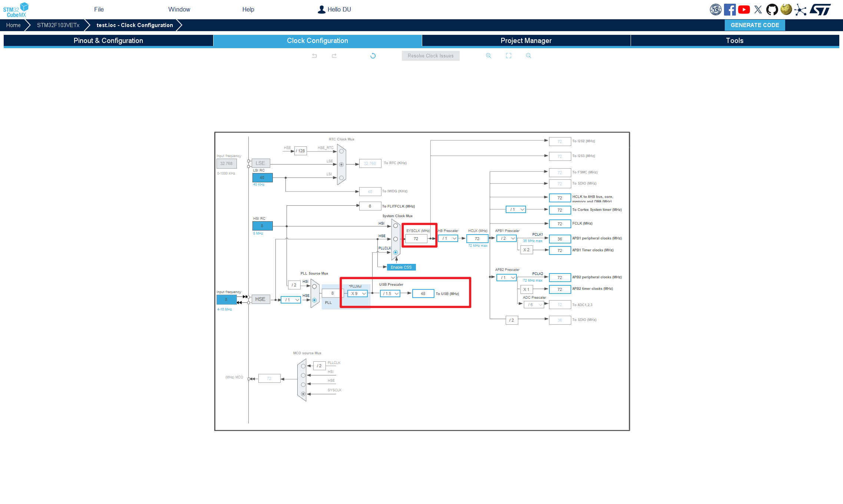Select the zoom-out magnifier icon

pyautogui.click(x=528, y=55)
